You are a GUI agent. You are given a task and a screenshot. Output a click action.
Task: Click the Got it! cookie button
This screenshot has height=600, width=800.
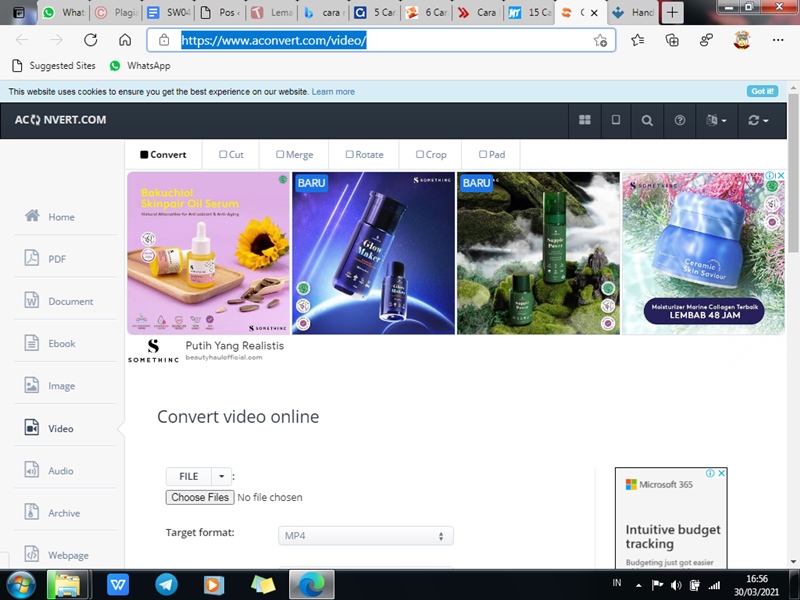pyautogui.click(x=762, y=91)
